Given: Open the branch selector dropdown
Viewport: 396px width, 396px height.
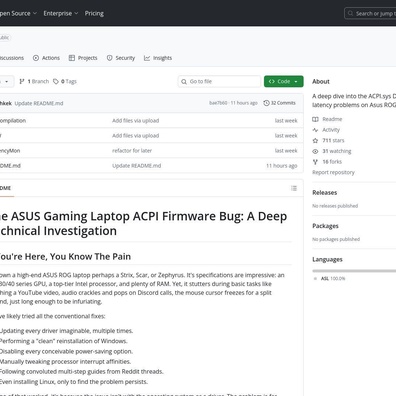Looking at the screenshot, I should (7, 81).
